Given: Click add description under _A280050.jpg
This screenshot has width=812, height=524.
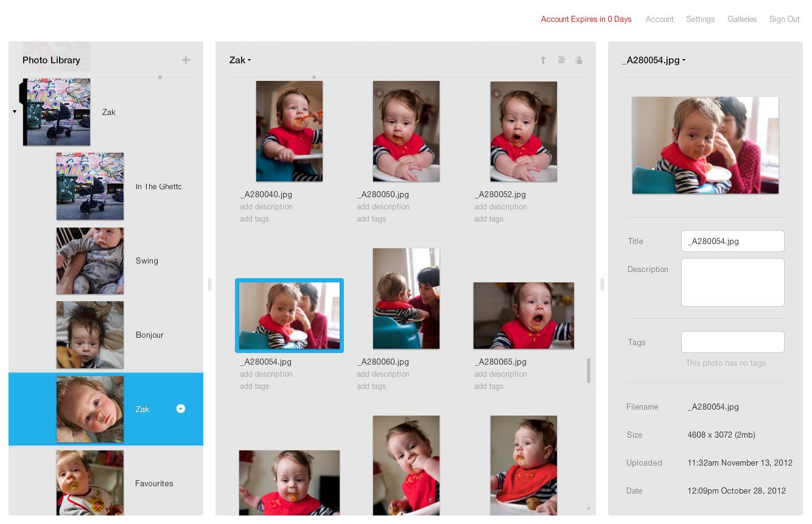Looking at the screenshot, I should tap(383, 207).
